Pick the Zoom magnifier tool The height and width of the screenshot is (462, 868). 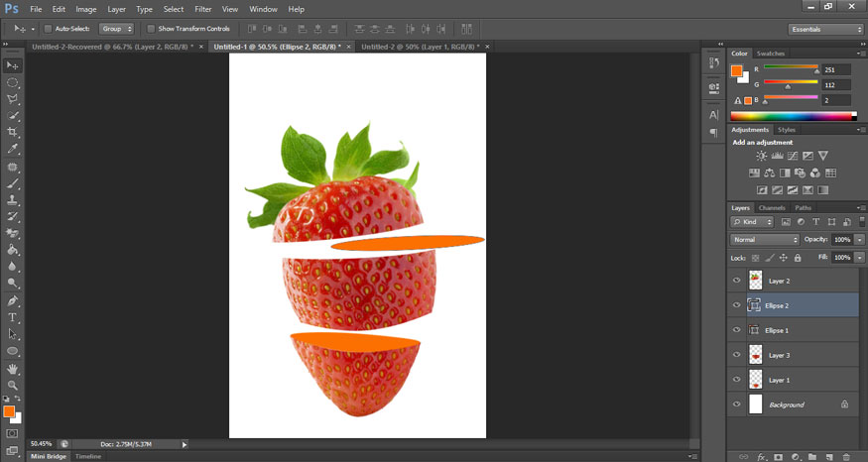click(x=13, y=385)
